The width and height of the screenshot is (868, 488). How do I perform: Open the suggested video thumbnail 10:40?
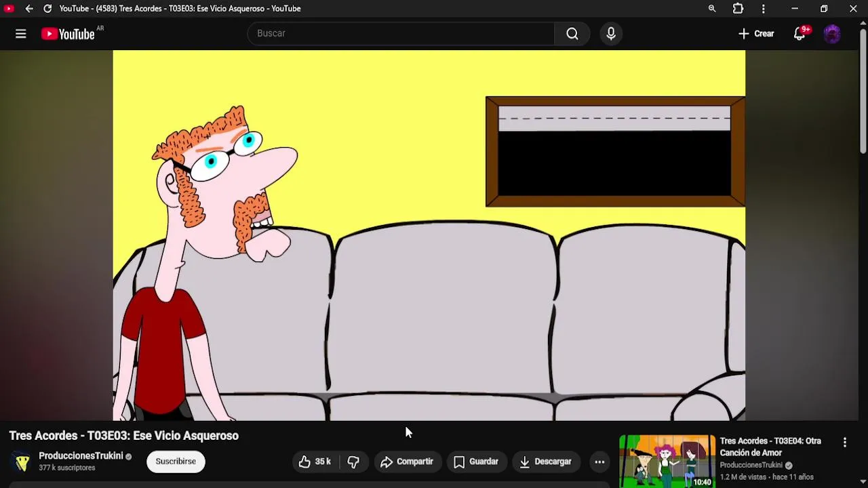667,462
